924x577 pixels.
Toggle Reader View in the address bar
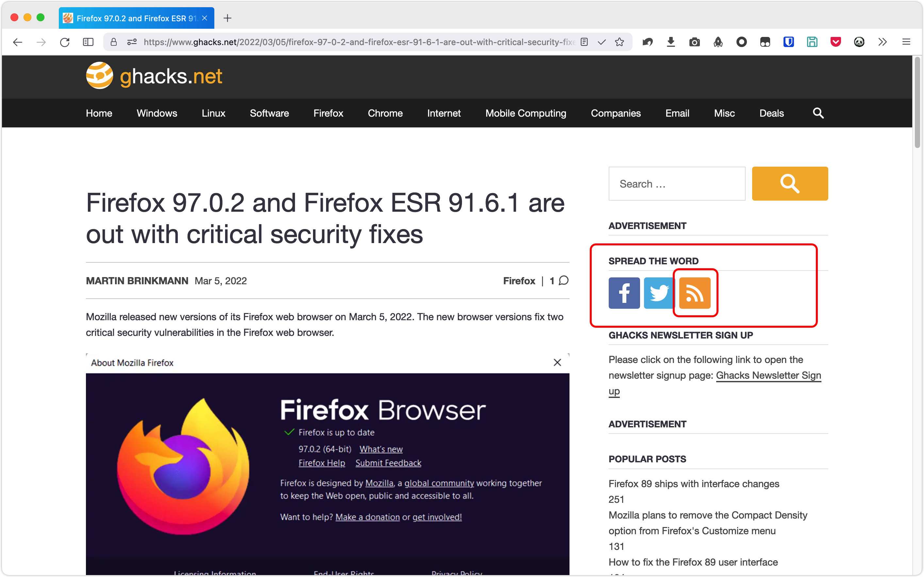click(x=584, y=42)
